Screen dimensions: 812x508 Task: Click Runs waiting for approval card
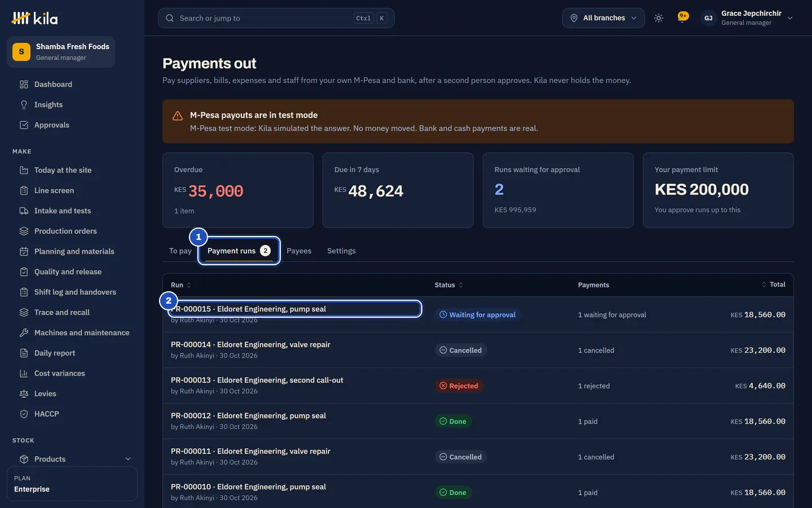click(x=558, y=190)
